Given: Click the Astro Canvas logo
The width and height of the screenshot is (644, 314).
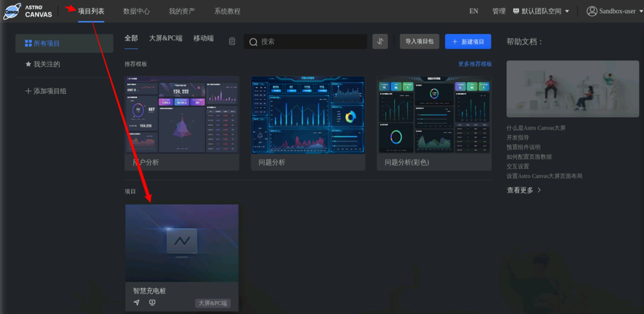Looking at the screenshot, I should [x=28, y=11].
